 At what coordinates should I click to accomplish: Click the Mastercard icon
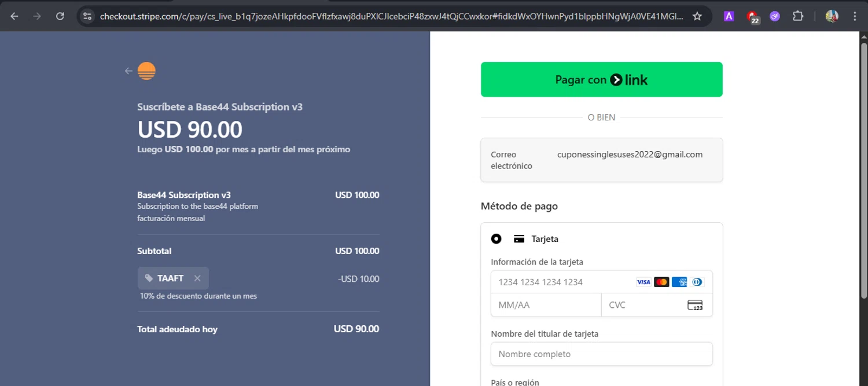(x=661, y=282)
